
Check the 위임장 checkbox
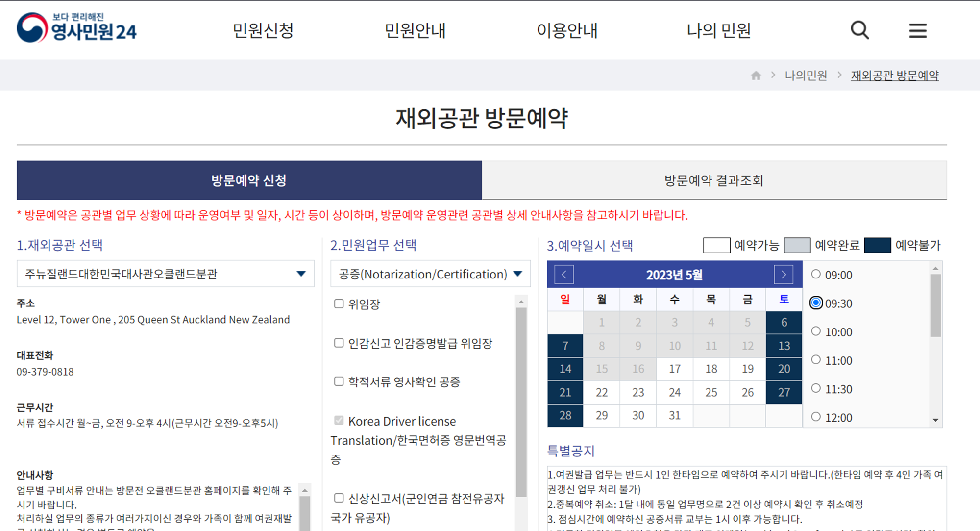[339, 303]
